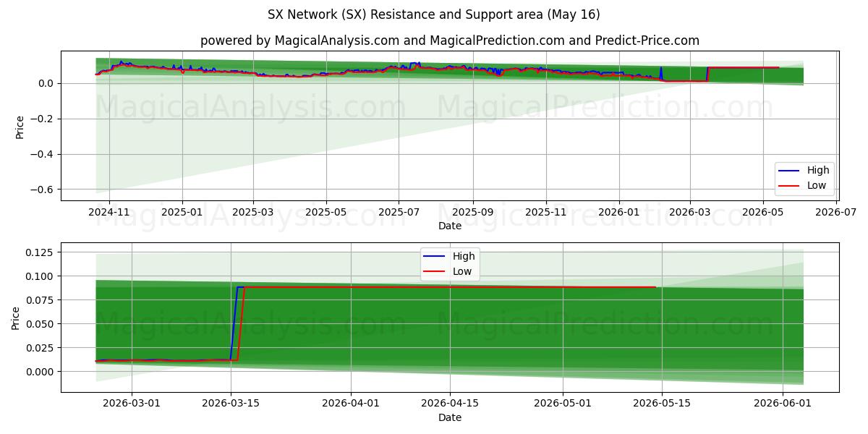Click the 'Price' axis label of bottom chart
The width and height of the screenshot is (868, 434).
pyautogui.click(x=15, y=318)
